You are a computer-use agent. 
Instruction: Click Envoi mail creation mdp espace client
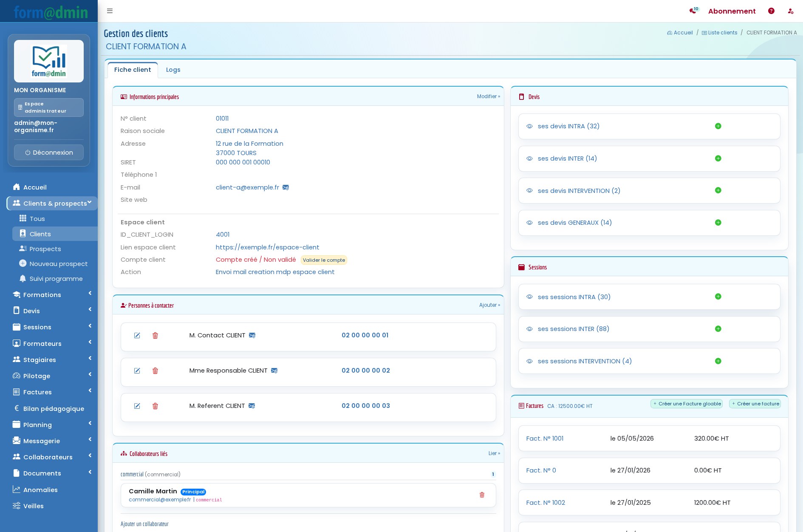275,272
